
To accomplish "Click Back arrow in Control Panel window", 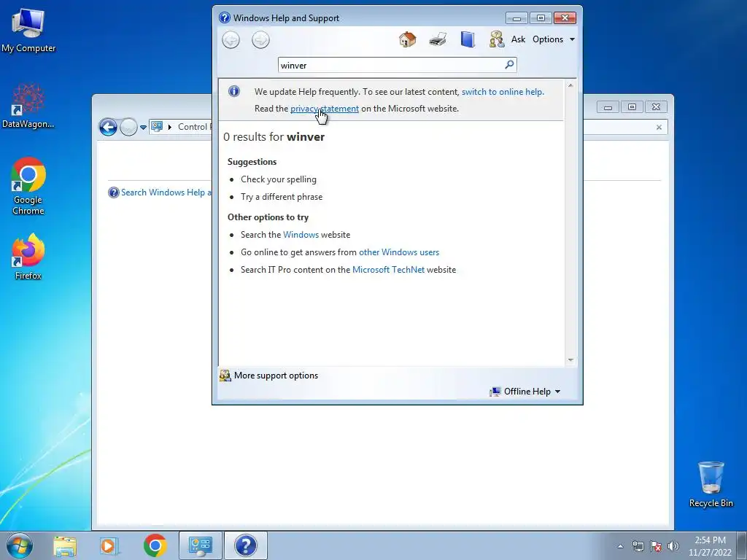I will point(108,127).
